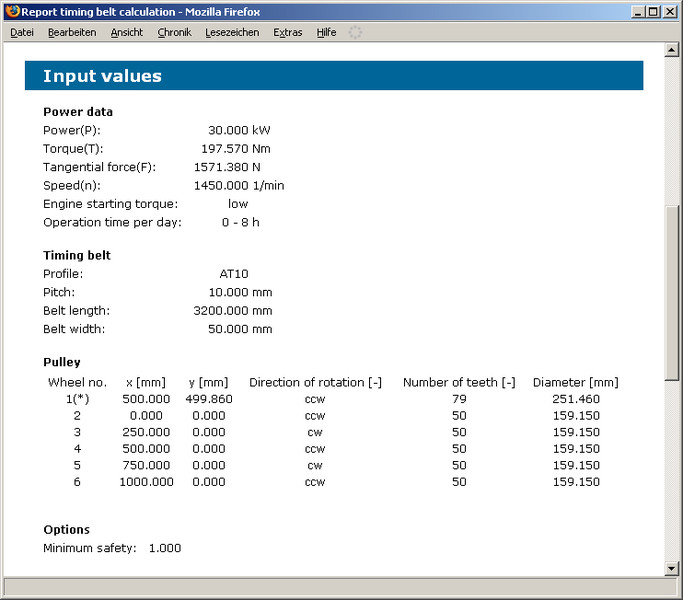
Task: Click the scroll down arrow
Action: pos(672,569)
